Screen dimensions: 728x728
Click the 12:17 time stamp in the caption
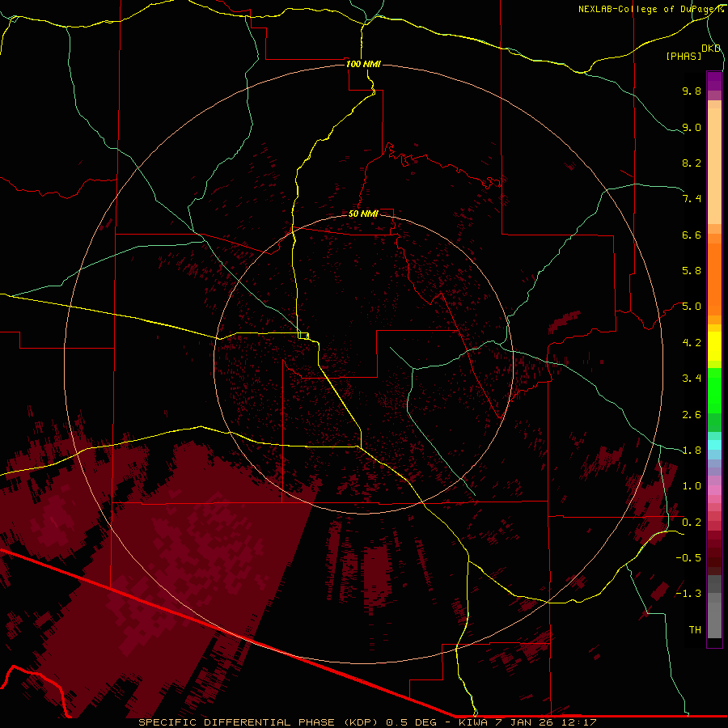click(x=578, y=722)
